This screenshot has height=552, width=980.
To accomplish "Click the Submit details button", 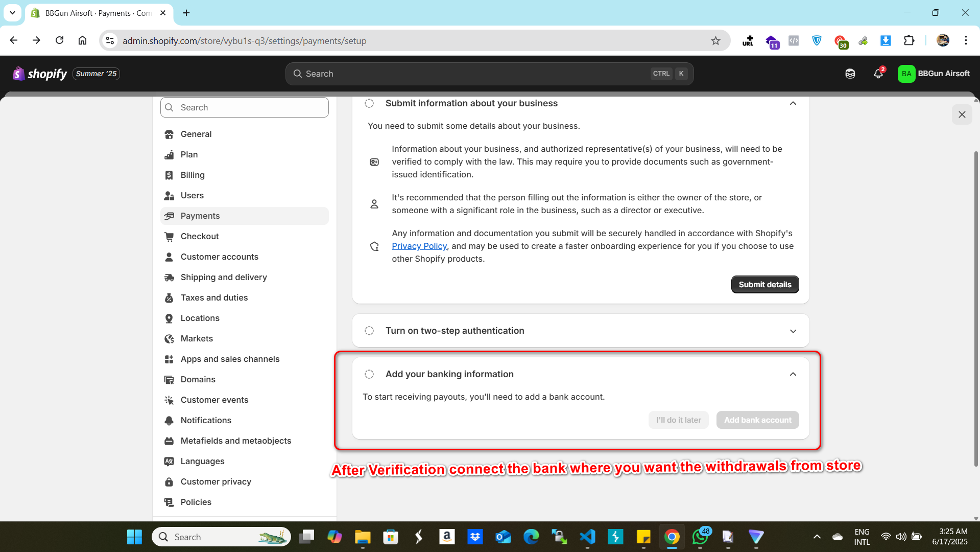I will point(764,285).
